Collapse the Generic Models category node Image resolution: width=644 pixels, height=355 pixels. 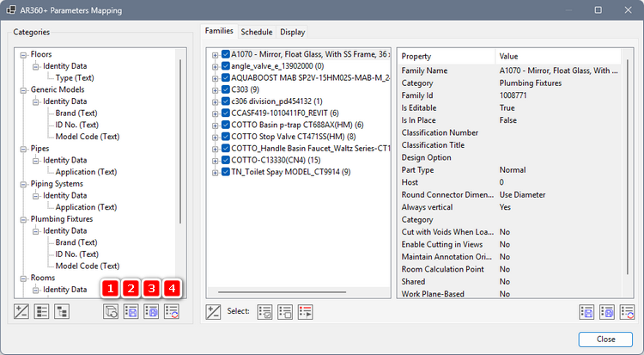point(23,90)
